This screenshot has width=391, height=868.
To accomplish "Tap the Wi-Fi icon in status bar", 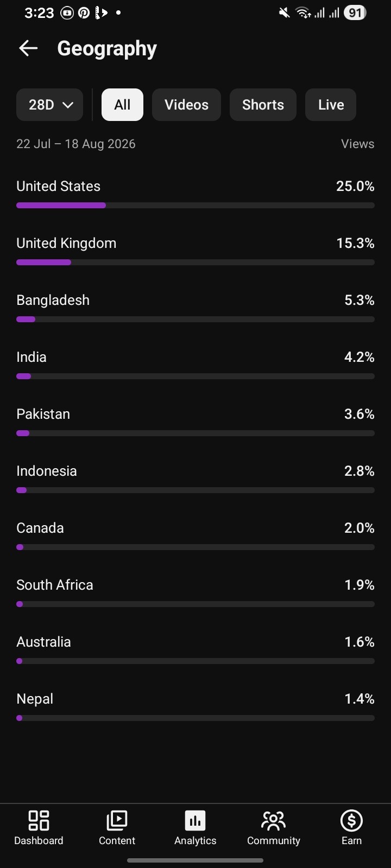I will click(x=303, y=12).
